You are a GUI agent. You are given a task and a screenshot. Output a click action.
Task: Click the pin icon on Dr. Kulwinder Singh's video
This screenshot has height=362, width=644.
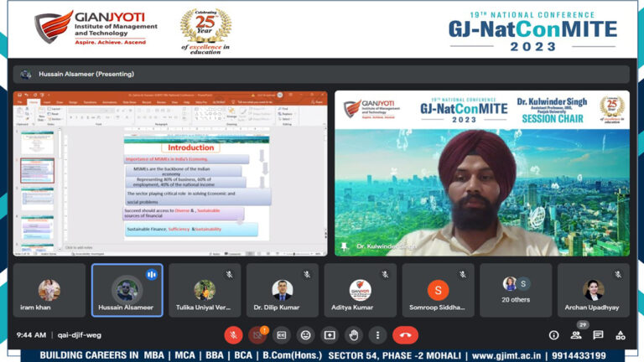(x=344, y=246)
